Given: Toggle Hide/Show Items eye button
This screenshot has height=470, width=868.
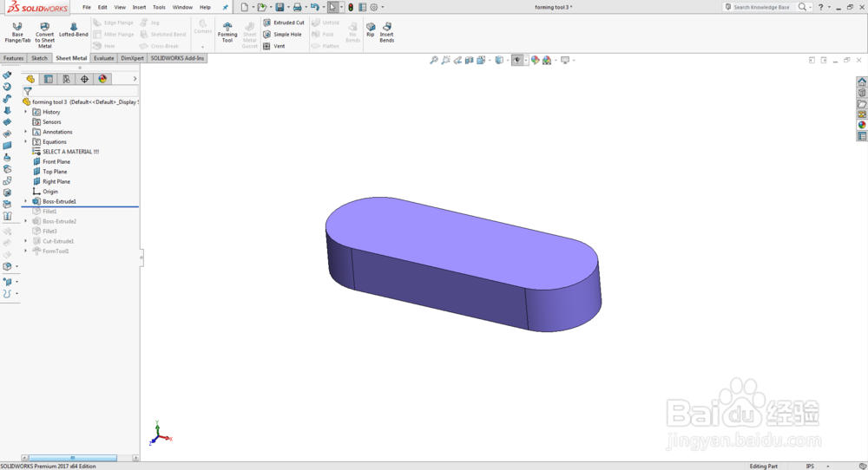Looking at the screenshot, I should click(517, 61).
